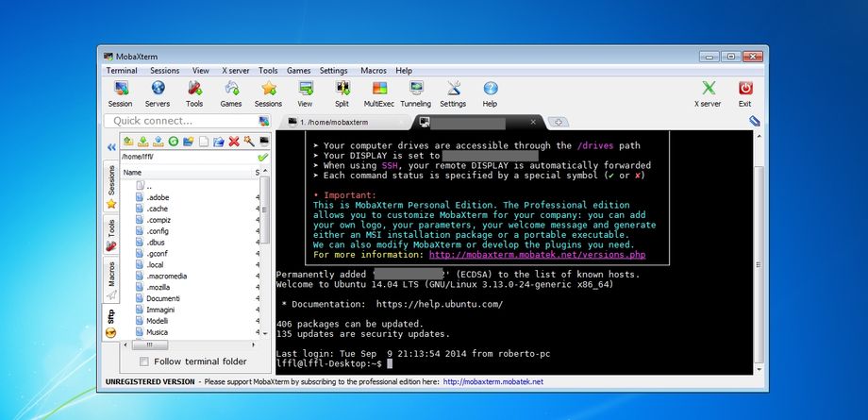Switch to /home/mobaxterm terminal tab

[x=343, y=122]
